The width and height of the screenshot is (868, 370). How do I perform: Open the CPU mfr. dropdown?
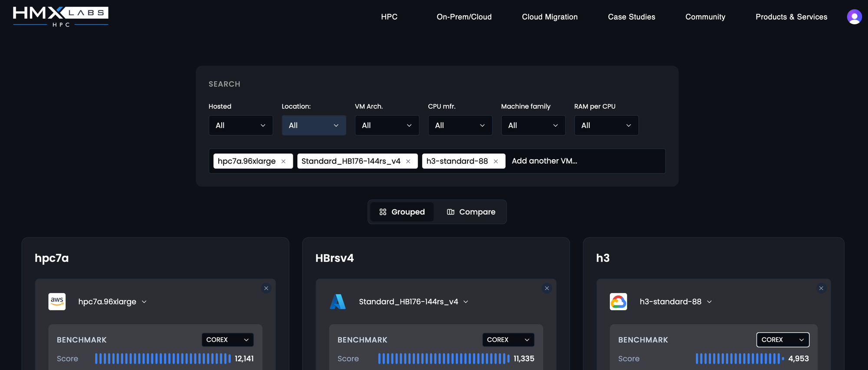460,125
